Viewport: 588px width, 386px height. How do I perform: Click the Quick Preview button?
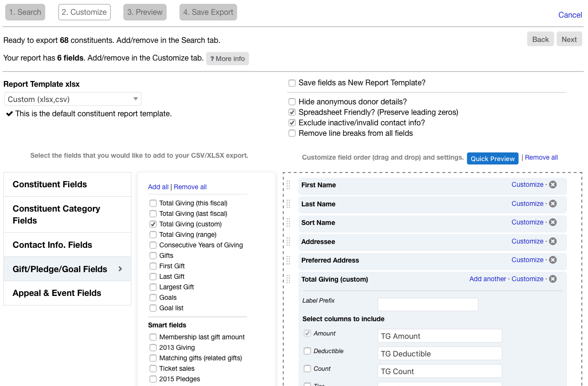tap(492, 158)
